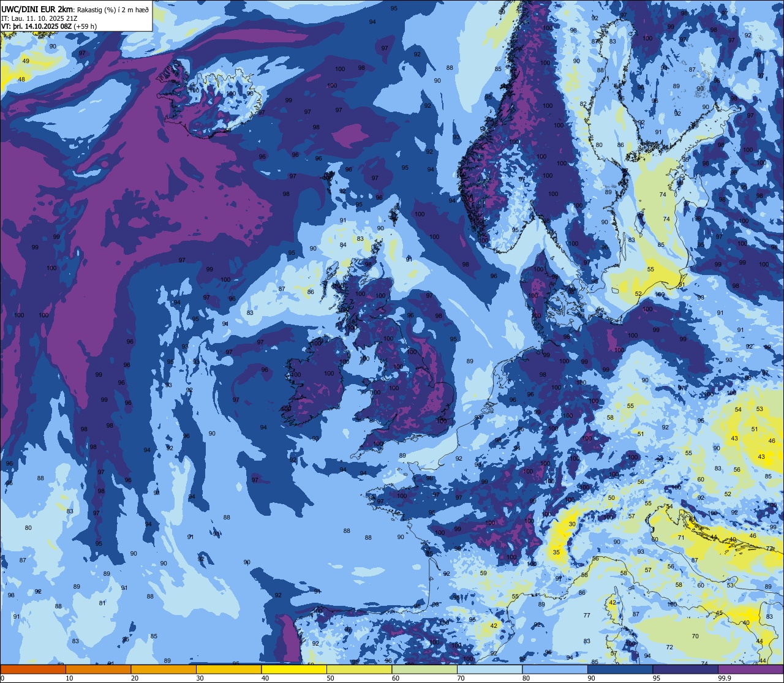Click the '20' legend scale label
The height and width of the screenshot is (683, 784).
[x=135, y=678]
